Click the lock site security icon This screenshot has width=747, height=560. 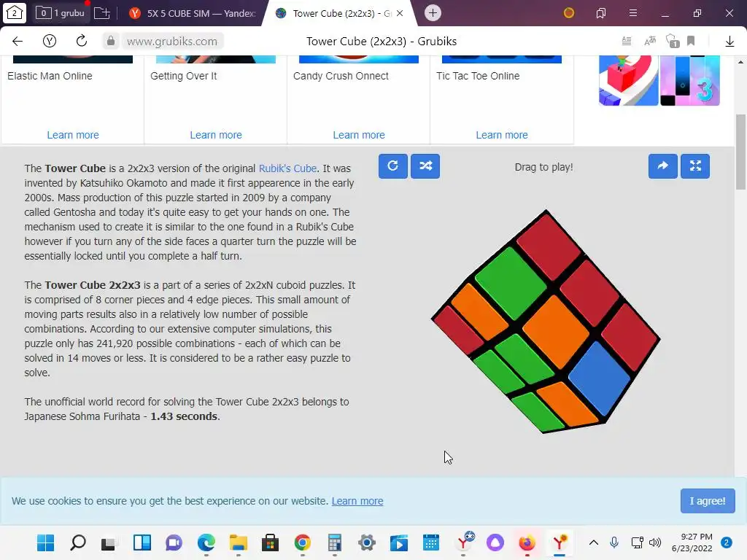pos(111,42)
